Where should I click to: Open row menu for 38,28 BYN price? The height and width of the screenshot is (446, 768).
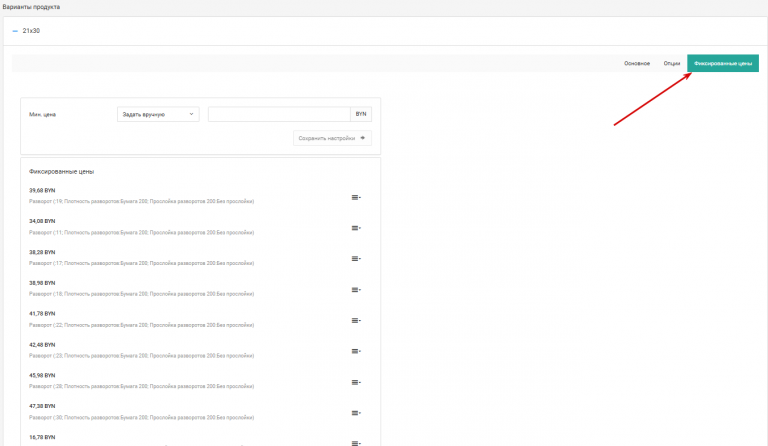pyautogui.click(x=356, y=258)
